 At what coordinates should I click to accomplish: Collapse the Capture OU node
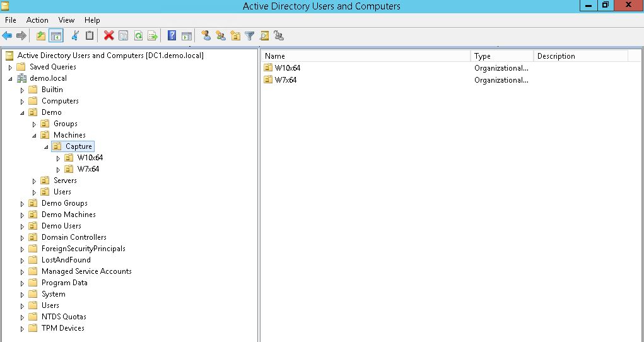click(46, 147)
